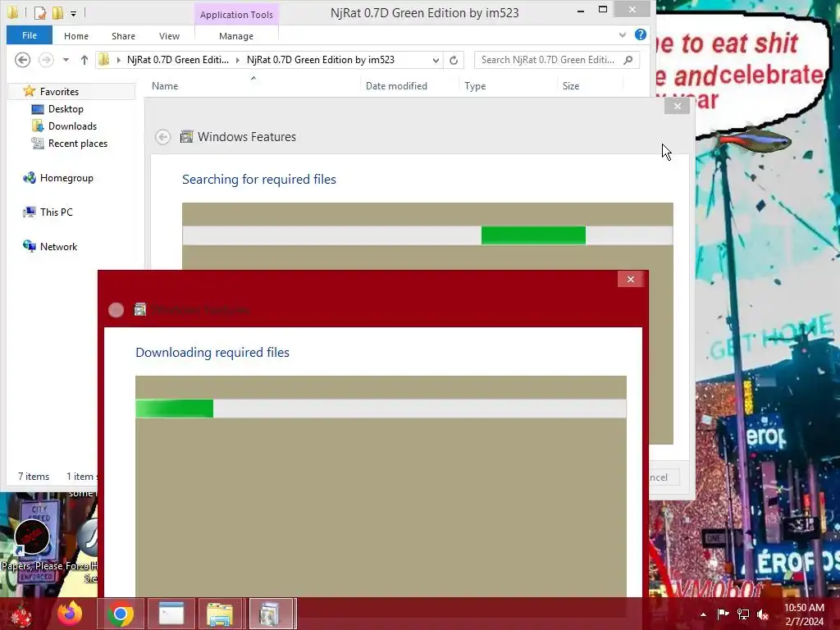Image resolution: width=840 pixels, height=630 pixels.
Task: Click back circle in red Windows Features dialog
Action: tap(116, 310)
